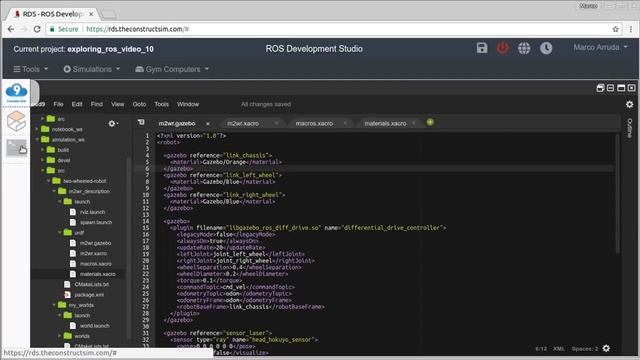The image size is (640, 360).
Task: Bookmark the page with the star icon
Action: coord(616,29)
